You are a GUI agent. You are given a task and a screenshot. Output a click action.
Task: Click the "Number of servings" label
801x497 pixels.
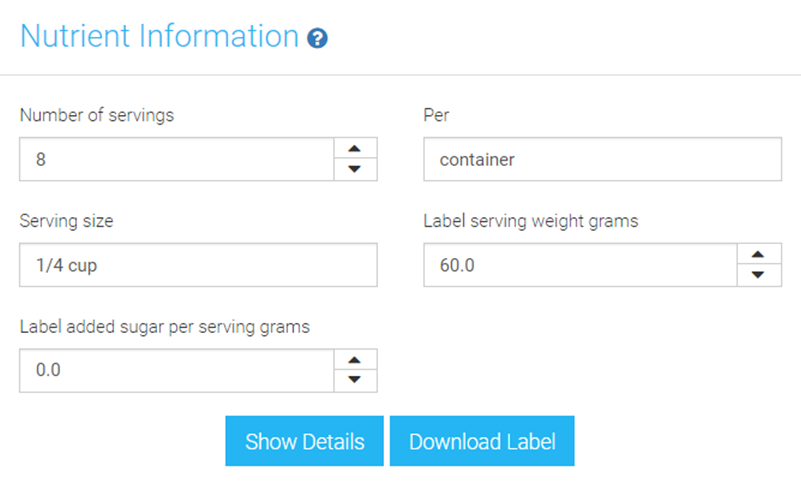point(97,115)
